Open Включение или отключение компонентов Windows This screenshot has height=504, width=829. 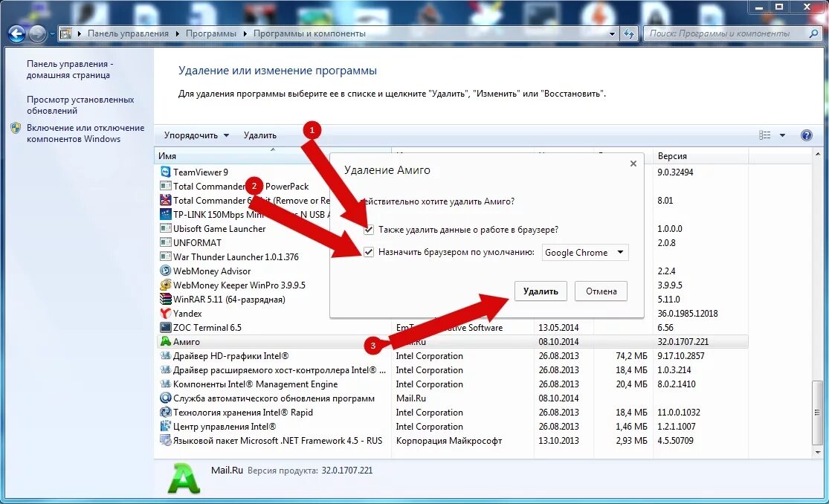tap(86, 133)
